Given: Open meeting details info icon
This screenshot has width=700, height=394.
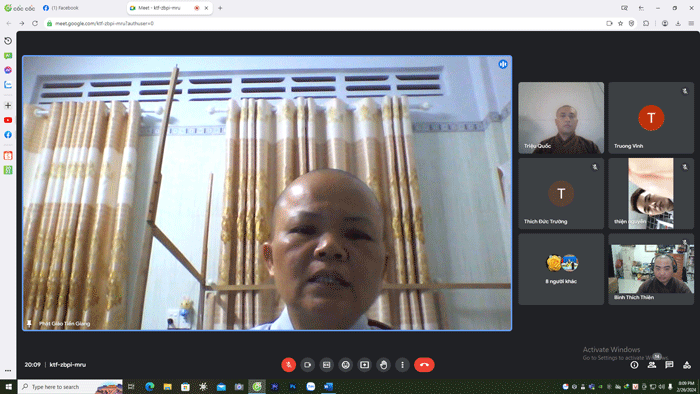Looking at the screenshot, I should click(634, 365).
